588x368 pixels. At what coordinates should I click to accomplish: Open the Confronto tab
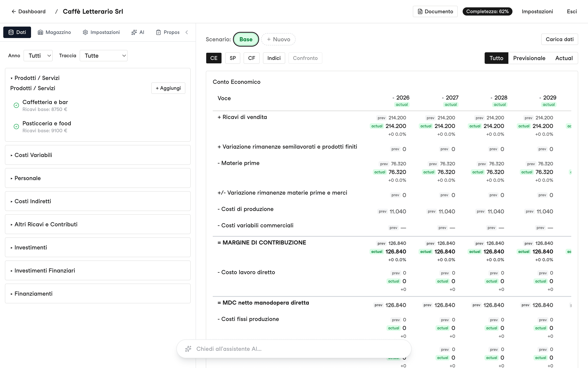click(x=305, y=58)
